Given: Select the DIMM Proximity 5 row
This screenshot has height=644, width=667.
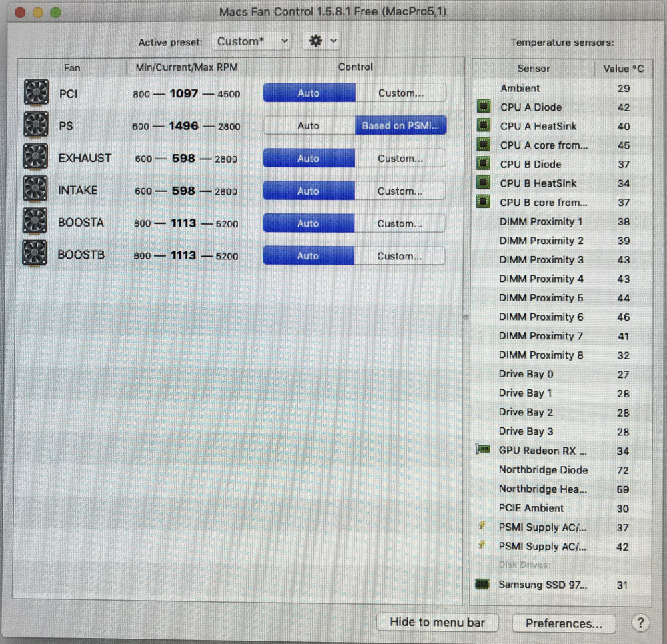Looking at the screenshot, I should pyautogui.click(x=562, y=297).
